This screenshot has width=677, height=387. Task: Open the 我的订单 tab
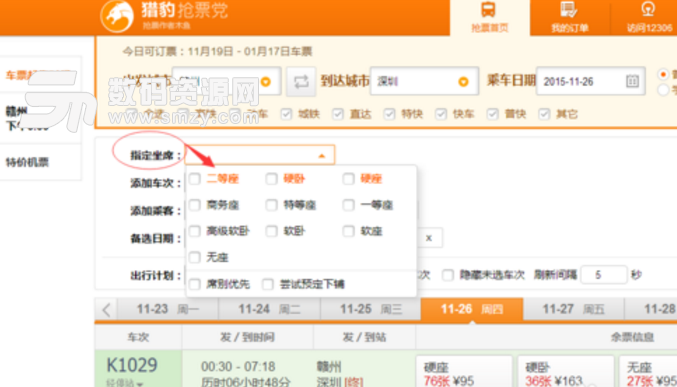(x=569, y=18)
